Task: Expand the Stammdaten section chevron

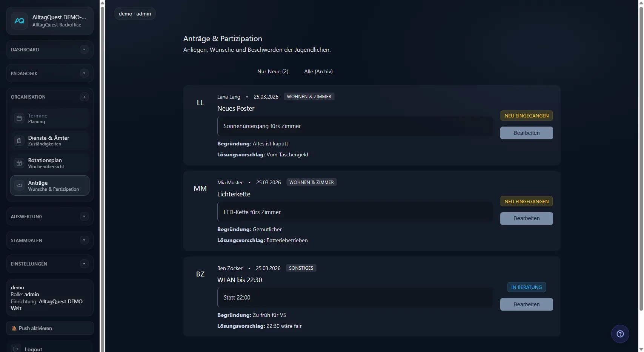Action: click(x=84, y=240)
